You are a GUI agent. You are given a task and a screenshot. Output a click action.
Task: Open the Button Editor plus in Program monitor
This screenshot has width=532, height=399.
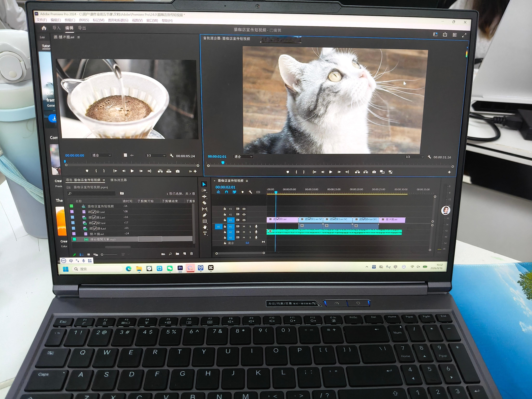point(449,172)
